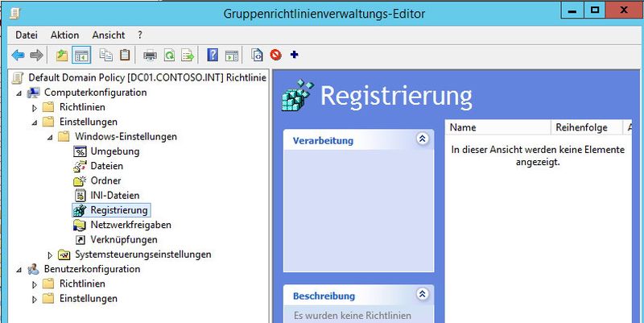Screen dimensions: 644x323
Task: Click the Benutzerkonfiguration user icon
Action: click(33, 270)
